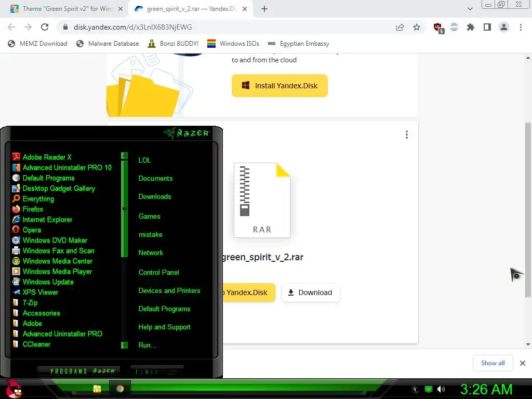Viewport: 532px width, 399px height.
Task: Open Network from the start menu
Action: (151, 253)
